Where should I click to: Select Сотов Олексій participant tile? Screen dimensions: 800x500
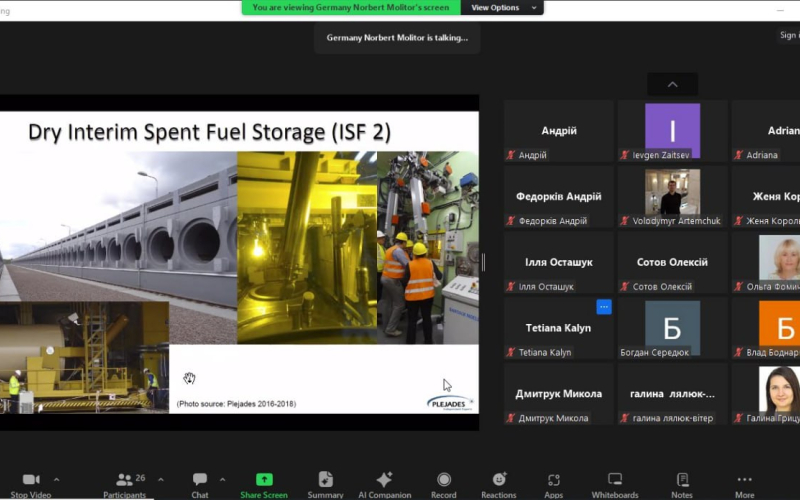point(672,263)
